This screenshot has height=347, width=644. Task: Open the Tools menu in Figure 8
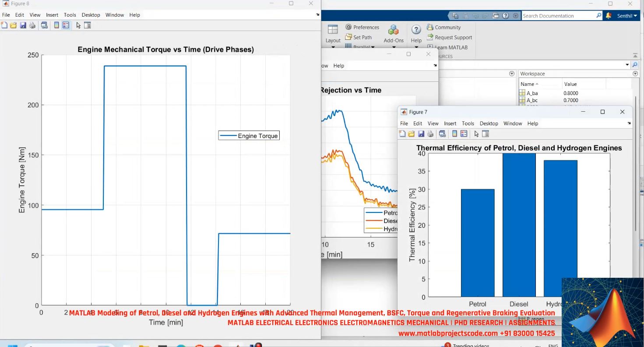70,14
